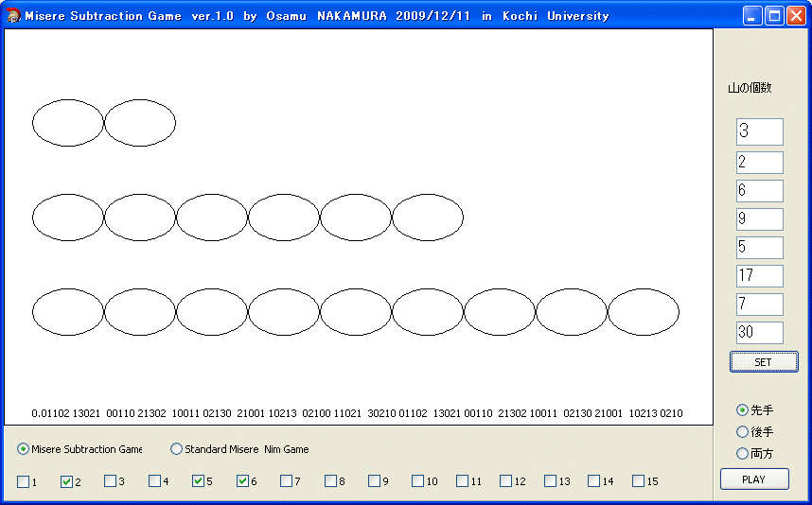Enable checkbox 15
This screenshot has width=812, height=505.
(638, 481)
